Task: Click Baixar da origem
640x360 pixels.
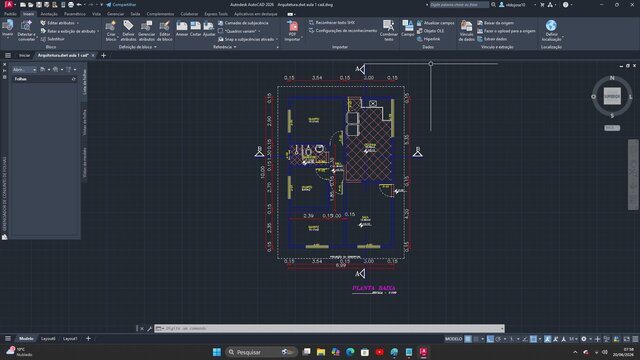Action: pyautogui.click(x=496, y=23)
